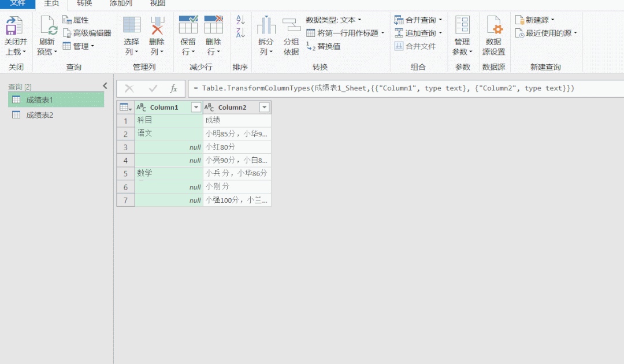Click Combine Files (合并文件)
This screenshot has height=364, width=624.
(415, 46)
